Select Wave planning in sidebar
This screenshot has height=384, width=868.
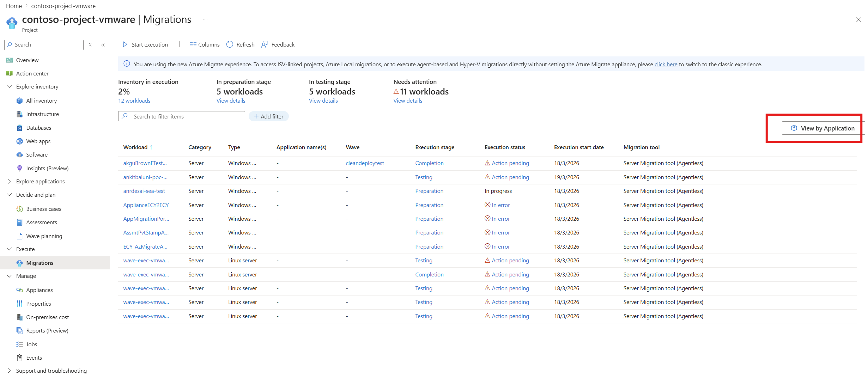tap(44, 236)
